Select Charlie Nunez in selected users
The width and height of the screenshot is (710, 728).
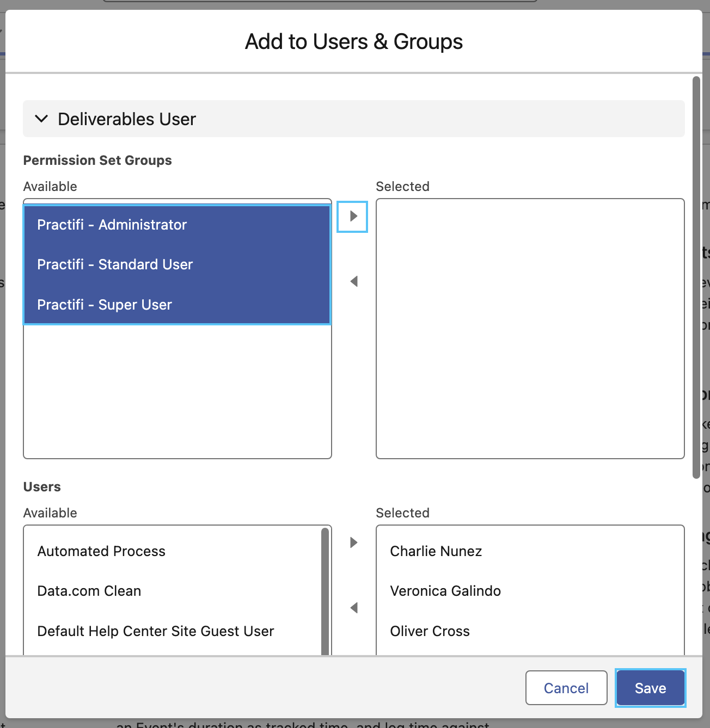pyautogui.click(x=530, y=551)
